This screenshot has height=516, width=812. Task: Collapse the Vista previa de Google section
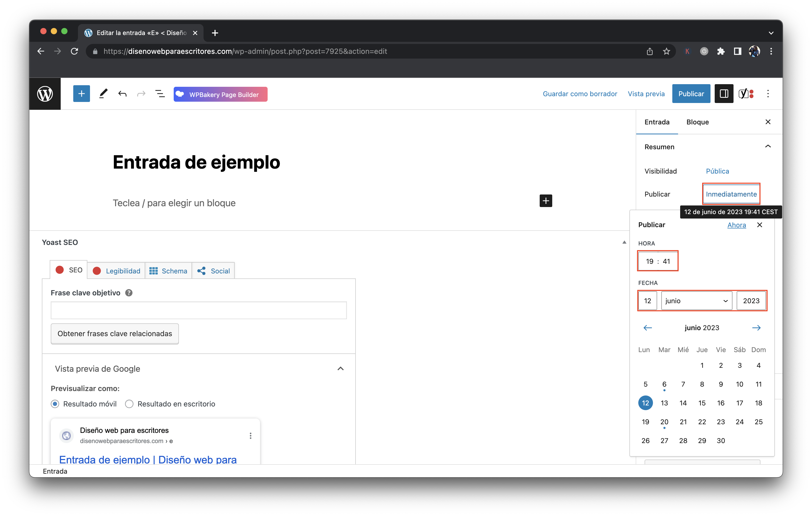(x=340, y=368)
